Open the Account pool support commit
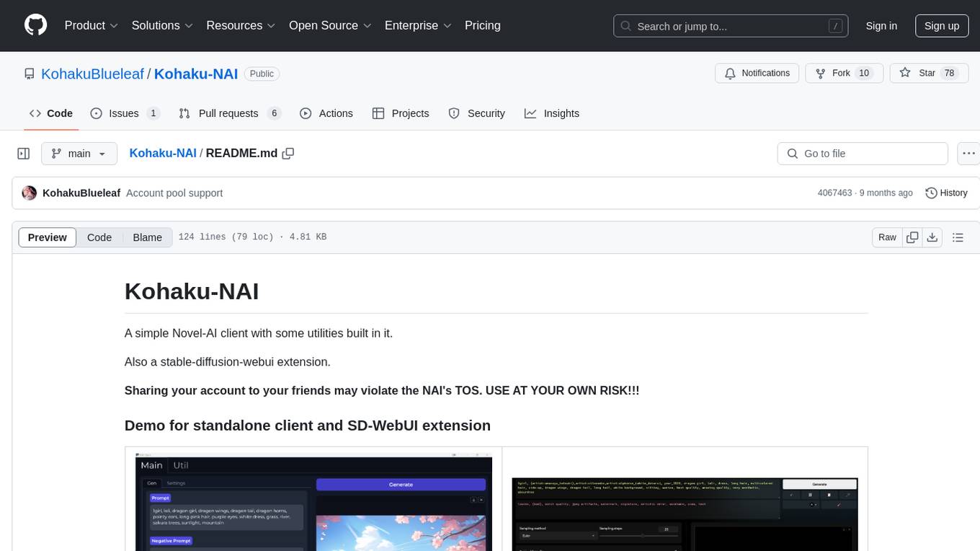Image resolution: width=980 pixels, height=551 pixels. [174, 193]
